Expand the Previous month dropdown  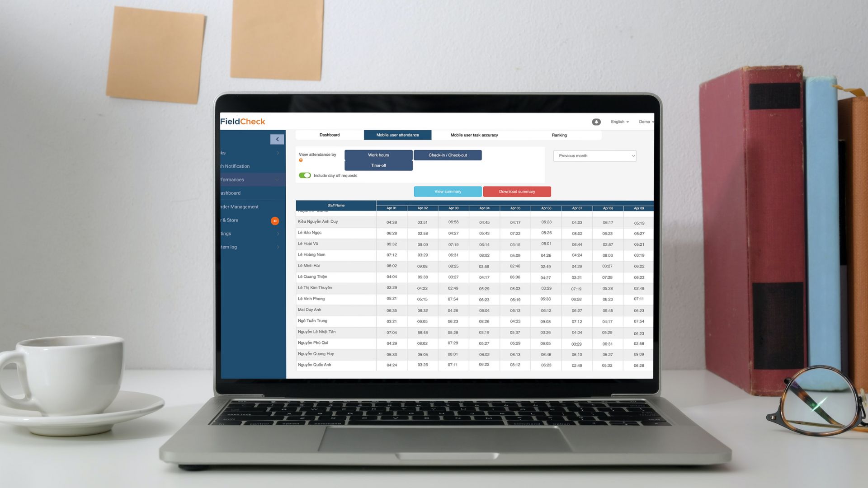coord(595,155)
